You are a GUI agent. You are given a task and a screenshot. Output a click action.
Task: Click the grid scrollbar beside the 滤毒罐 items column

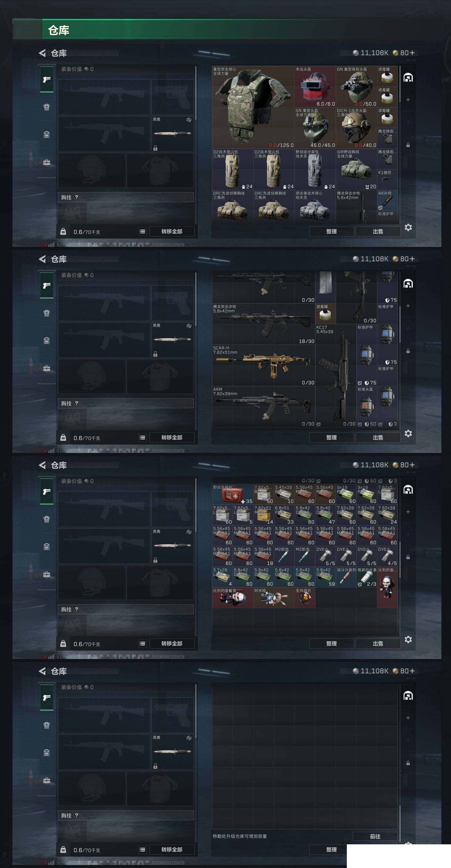tap(400, 84)
